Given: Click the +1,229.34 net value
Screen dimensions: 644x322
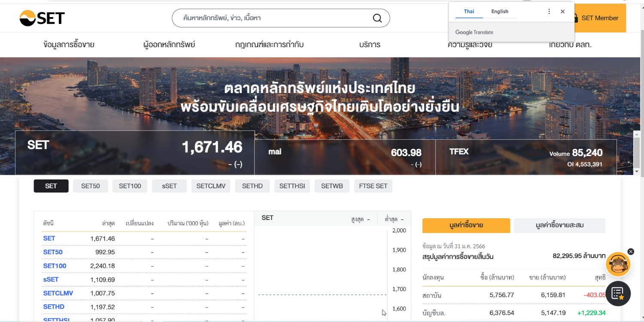Looking at the screenshot, I should point(592,313).
